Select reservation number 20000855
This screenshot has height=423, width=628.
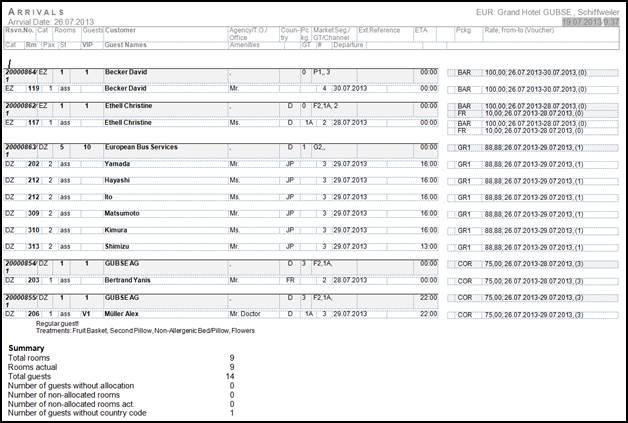click(x=21, y=298)
